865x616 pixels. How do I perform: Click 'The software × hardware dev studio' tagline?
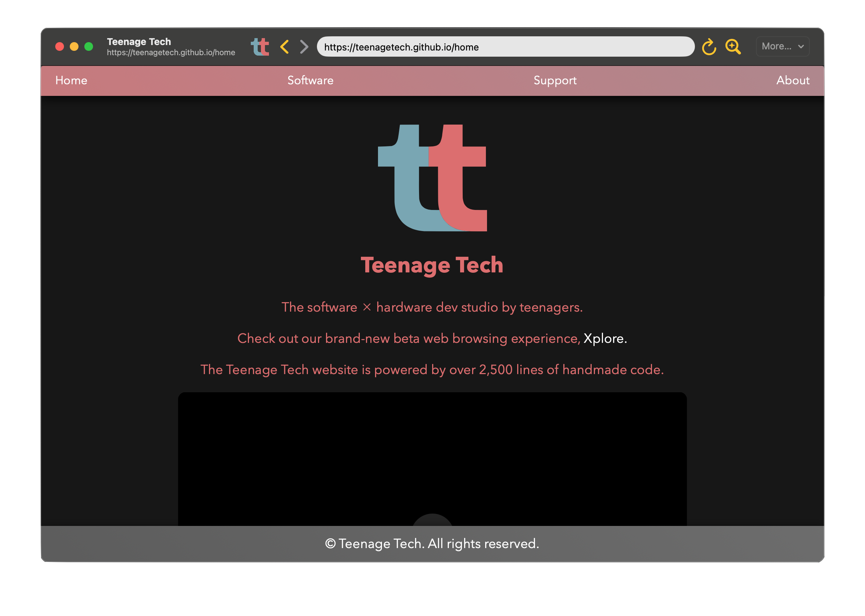tap(432, 307)
